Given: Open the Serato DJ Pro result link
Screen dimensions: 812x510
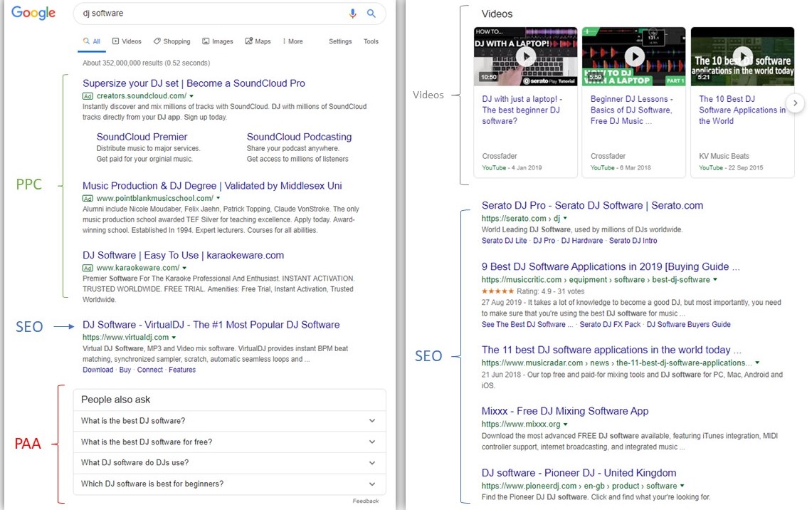Looking at the screenshot, I should click(x=592, y=205).
